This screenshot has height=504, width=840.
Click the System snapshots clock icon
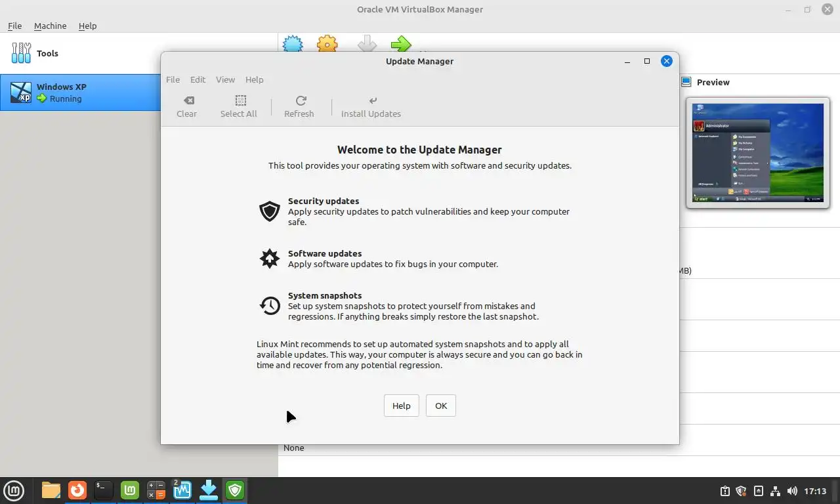(x=270, y=306)
